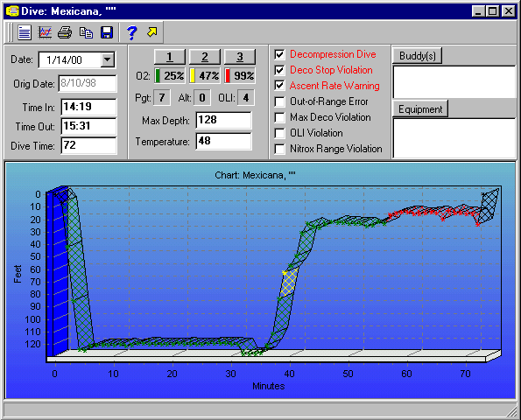521x420 pixels.
Task: Expand the Date dropdown arrow
Action: coord(108,59)
